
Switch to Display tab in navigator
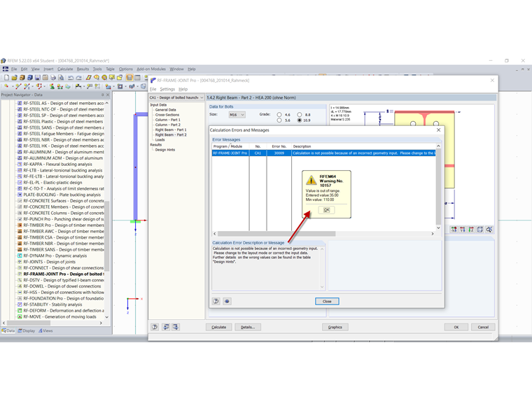click(x=27, y=331)
